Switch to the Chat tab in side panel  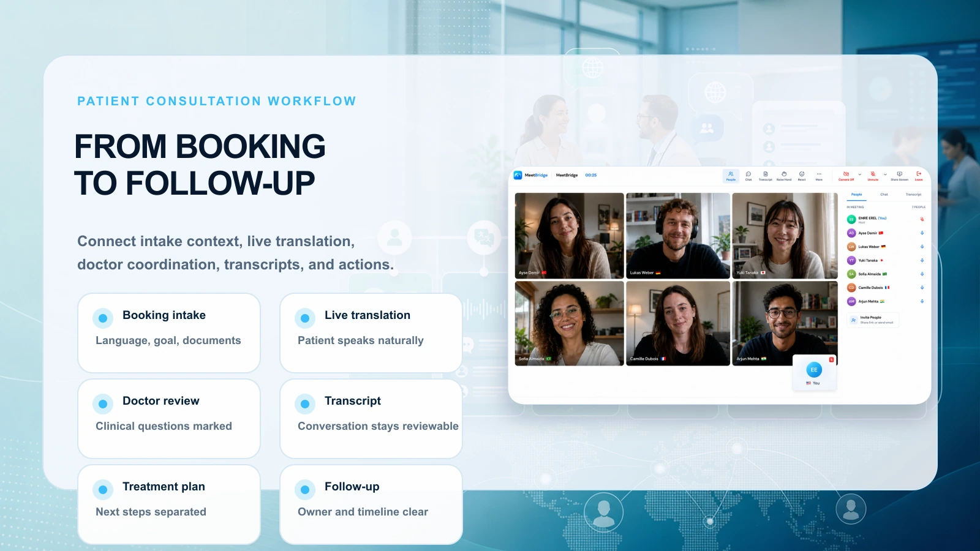884,195
